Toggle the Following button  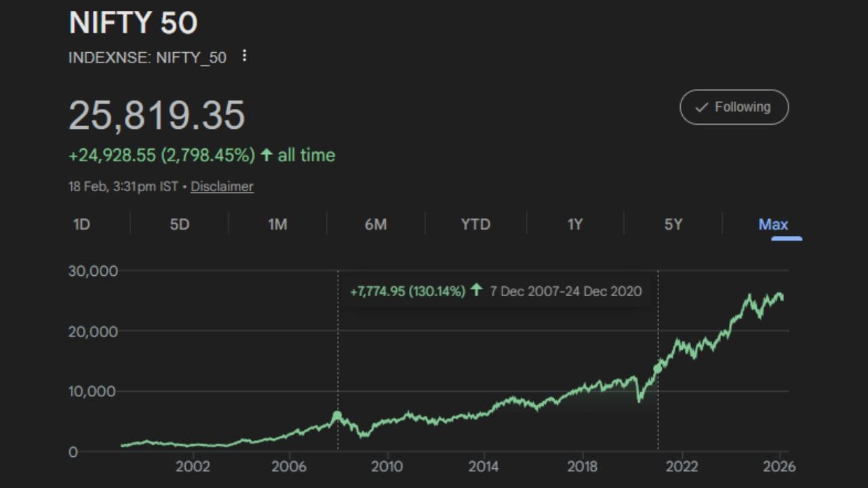click(734, 107)
